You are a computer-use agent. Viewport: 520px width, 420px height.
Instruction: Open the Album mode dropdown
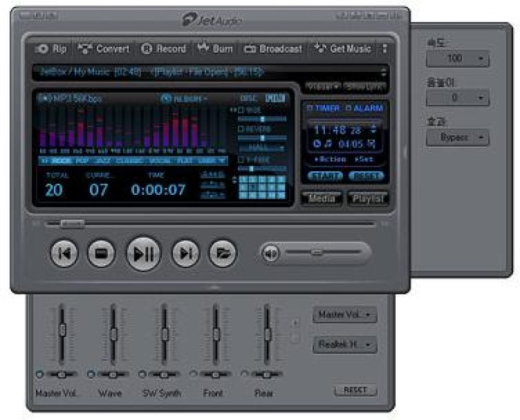191,99
